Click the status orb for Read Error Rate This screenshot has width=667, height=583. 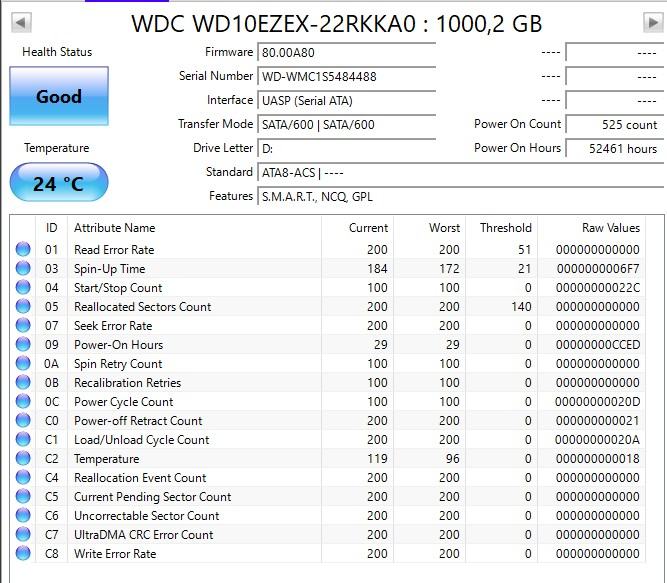tap(23, 249)
